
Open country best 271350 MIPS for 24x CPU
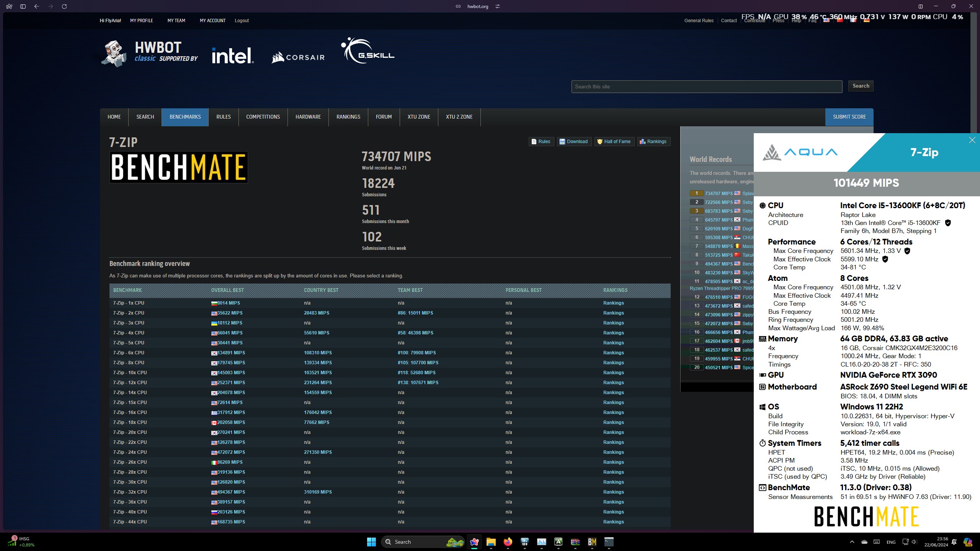(x=318, y=452)
